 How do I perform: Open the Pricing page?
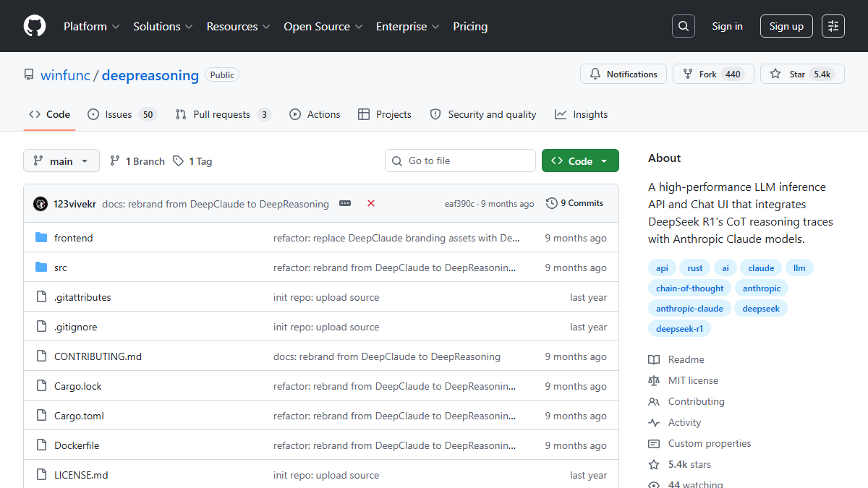click(x=470, y=26)
